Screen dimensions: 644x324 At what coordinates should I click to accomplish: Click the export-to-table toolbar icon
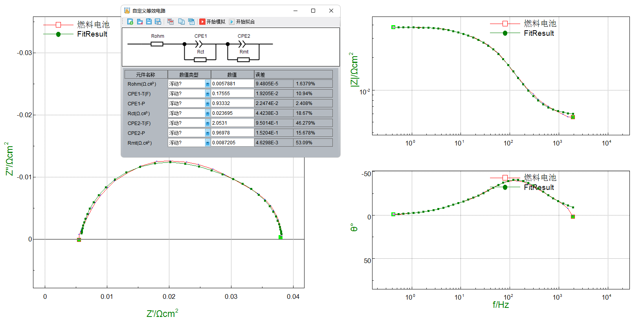pyautogui.click(x=191, y=22)
